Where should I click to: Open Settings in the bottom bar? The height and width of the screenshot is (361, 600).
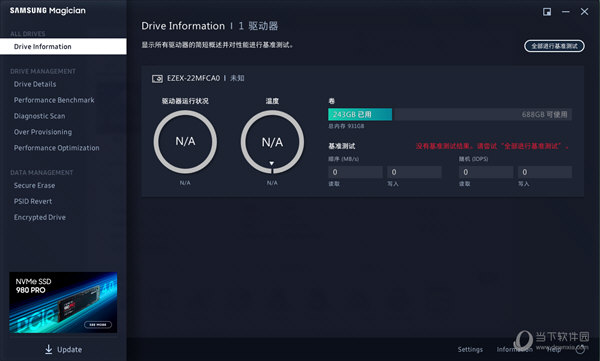470,350
